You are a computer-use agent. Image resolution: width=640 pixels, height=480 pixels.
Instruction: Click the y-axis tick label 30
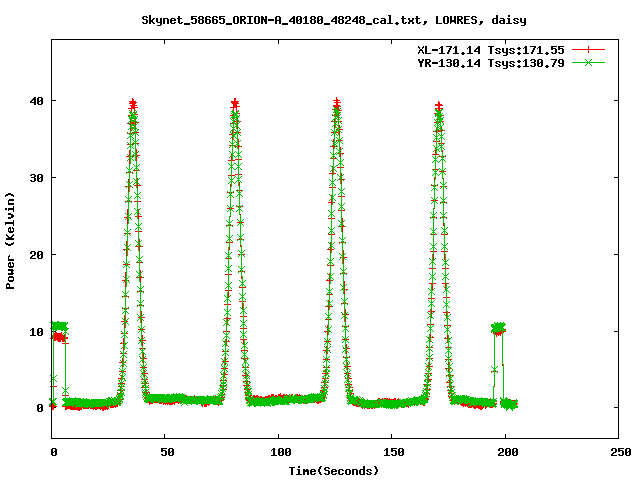click(x=37, y=178)
